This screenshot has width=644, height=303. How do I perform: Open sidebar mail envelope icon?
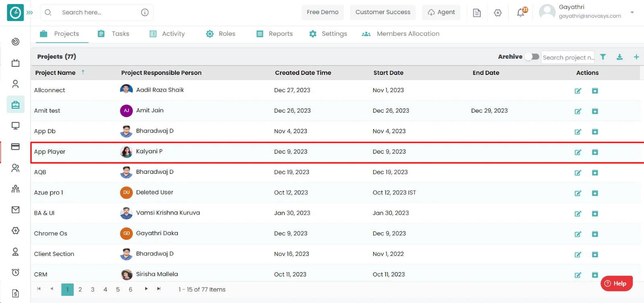pos(15,210)
